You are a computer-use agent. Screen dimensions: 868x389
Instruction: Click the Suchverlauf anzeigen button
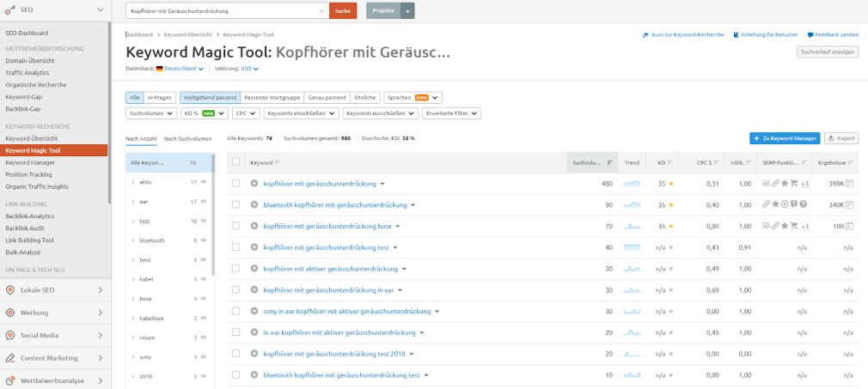[x=828, y=52]
